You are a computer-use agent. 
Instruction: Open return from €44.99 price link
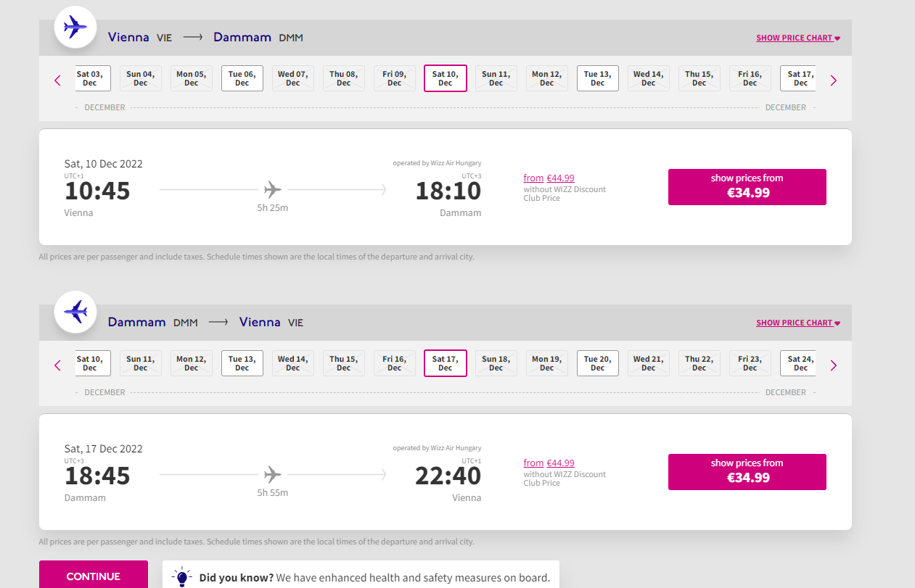(549, 463)
